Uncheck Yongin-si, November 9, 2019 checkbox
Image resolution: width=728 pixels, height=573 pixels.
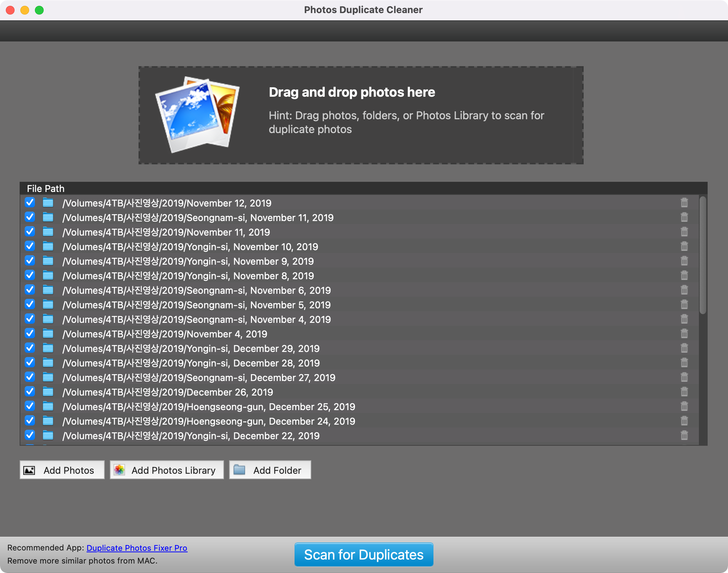(x=30, y=261)
